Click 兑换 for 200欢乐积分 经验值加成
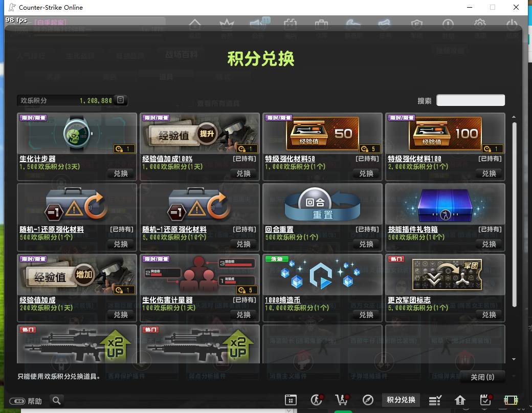The width and height of the screenshot is (532, 413). tap(120, 315)
